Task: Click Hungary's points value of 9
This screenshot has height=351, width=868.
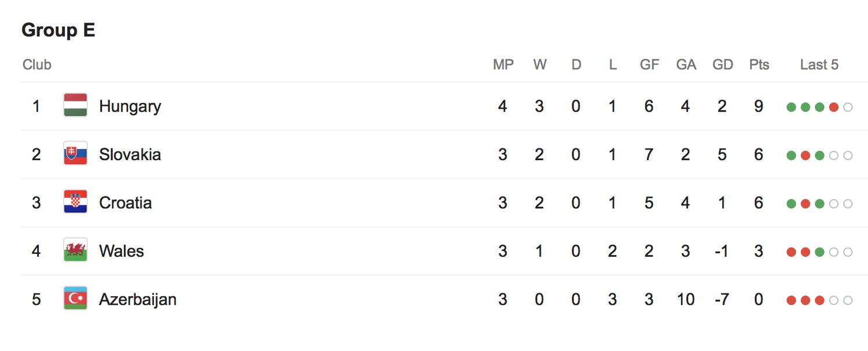Action: 758,106
